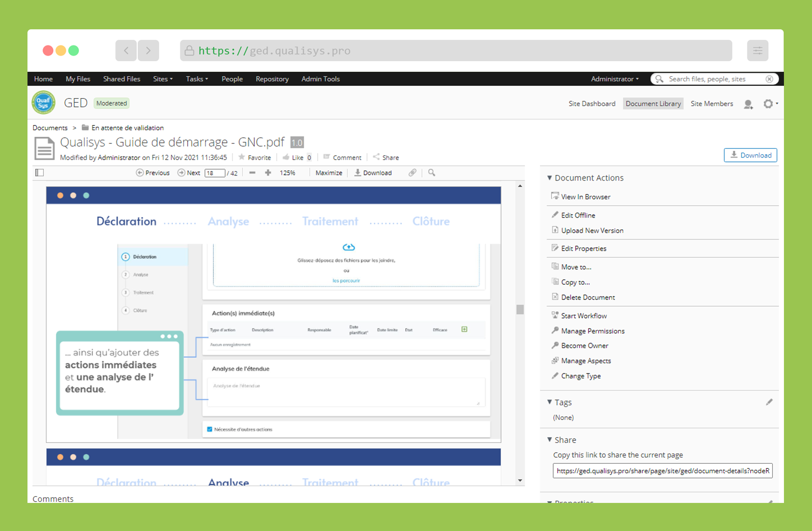Click Move to... action
812x531 pixels.
point(571,267)
